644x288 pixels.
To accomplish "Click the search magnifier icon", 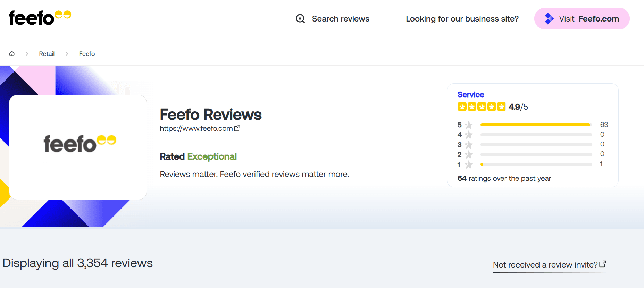I will click(x=300, y=19).
